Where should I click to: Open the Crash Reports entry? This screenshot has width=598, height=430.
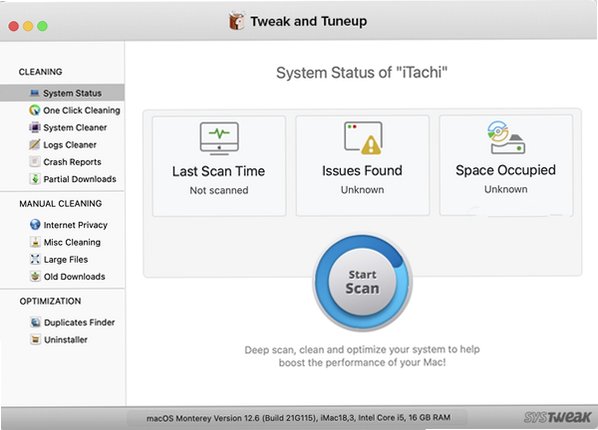[x=62, y=162]
